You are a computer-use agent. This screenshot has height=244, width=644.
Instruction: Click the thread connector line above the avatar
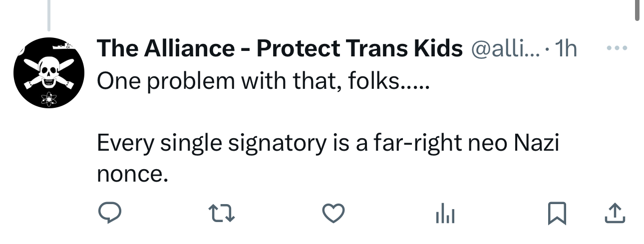pyautogui.click(x=49, y=15)
